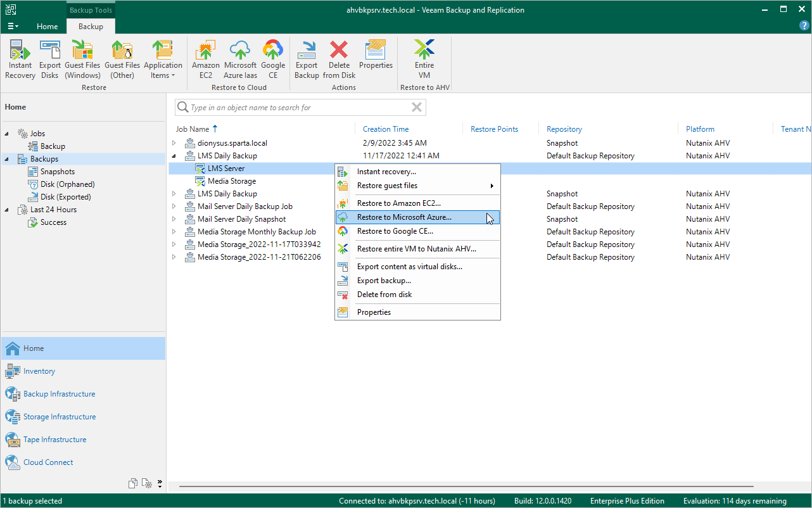The width and height of the screenshot is (812, 508).
Task: Expand Mail Server Daily Backup Job
Action: coord(174,206)
